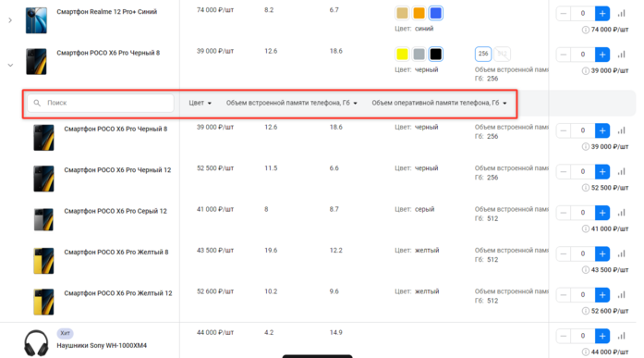This screenshot has width=644, height=358.
Task: Click info icon next to 52 600 ₽/шт
Action: [x=585, y=311]
